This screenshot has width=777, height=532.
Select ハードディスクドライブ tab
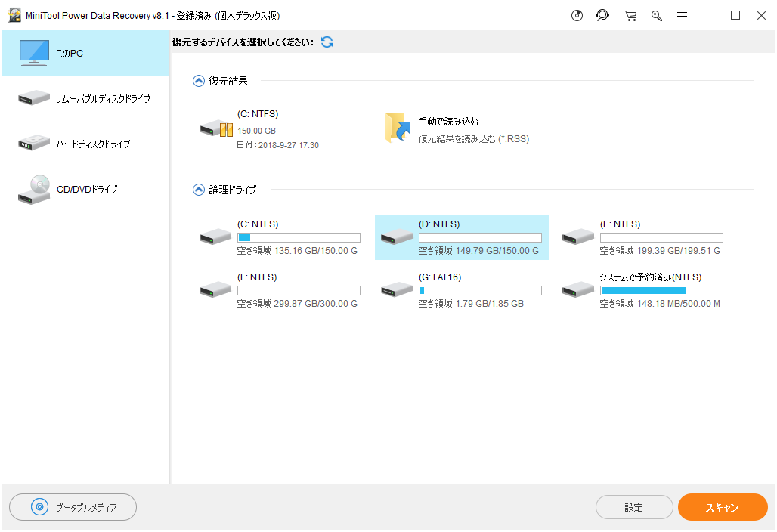[85, 144]
